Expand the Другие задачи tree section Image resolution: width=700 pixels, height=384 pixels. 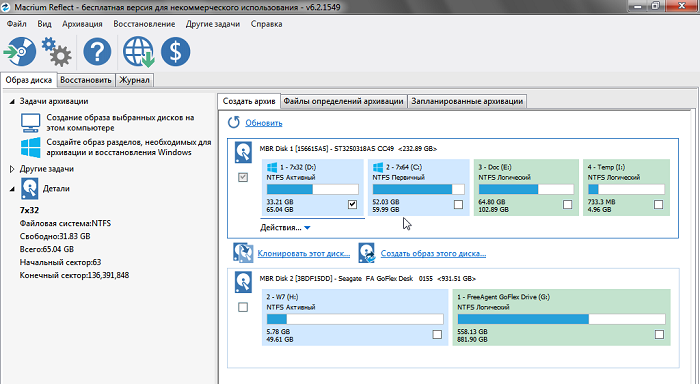point(12,169)
